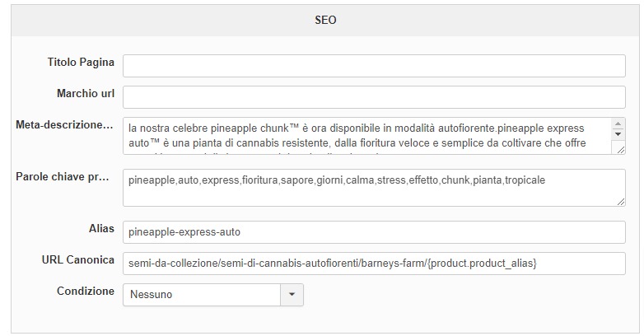Focus the Titolo Pagina input field
The image size is (644, 336).
coord(374,66)
